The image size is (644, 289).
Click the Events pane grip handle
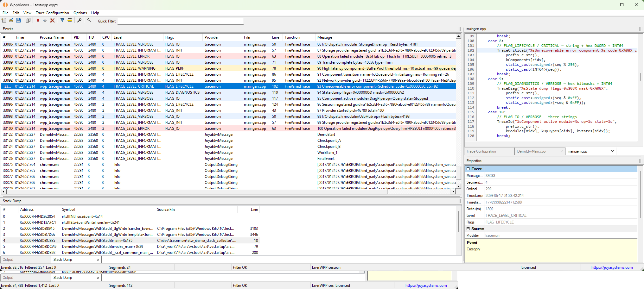pos(459,29)
